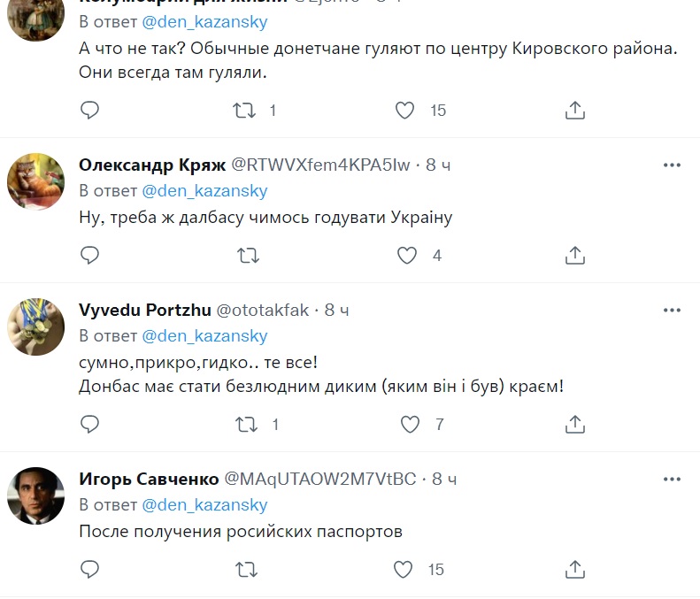Viewport: 700px width, 599px height.
Task: Open Игорь Савченко's profile name
Action: pyautogui.click(x=149, y=479)
